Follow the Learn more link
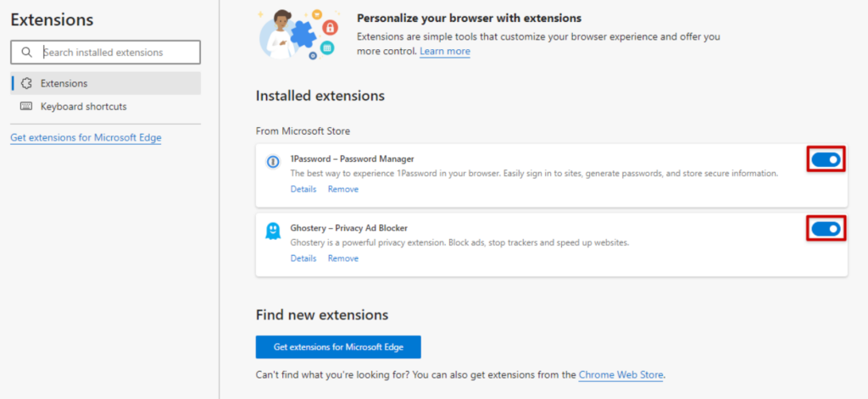Viewport: 868px width, 399px height. pos(444,51)
